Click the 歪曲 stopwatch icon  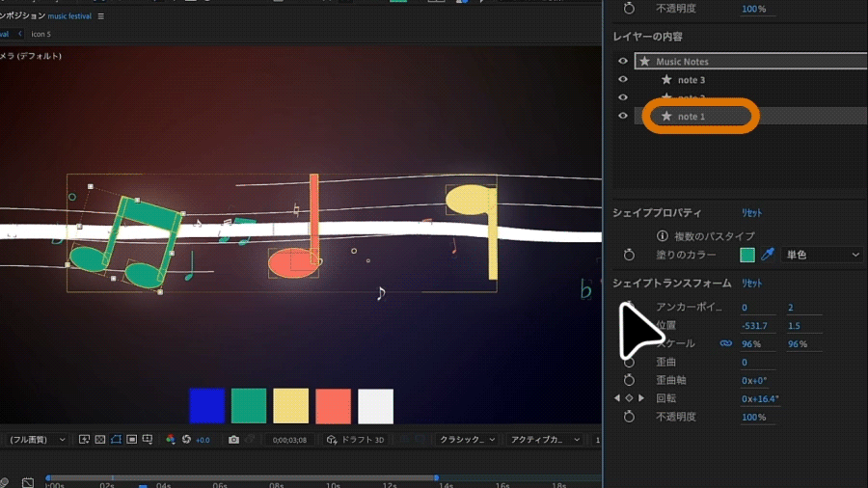[629, 362]
